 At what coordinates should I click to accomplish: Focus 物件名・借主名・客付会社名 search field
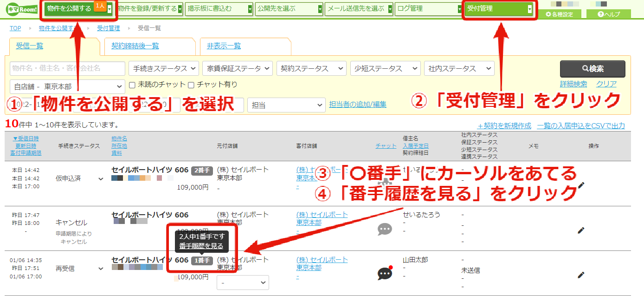coord(67,68)
